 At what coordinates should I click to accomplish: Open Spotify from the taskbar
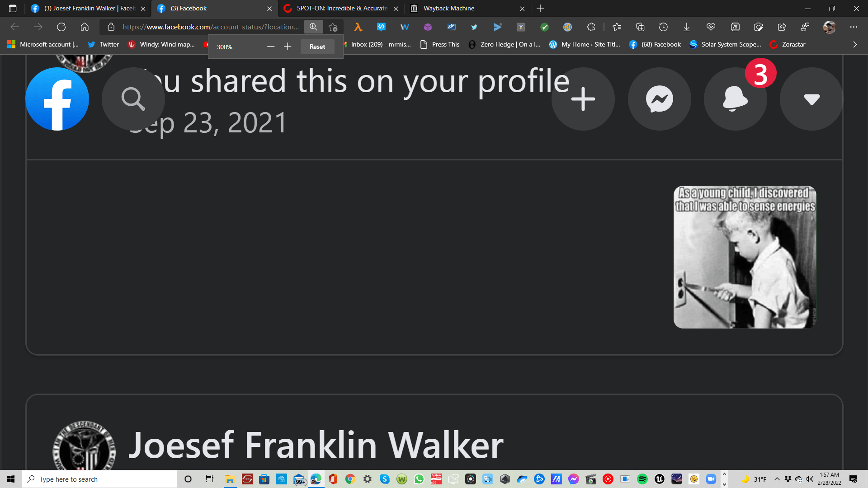pyautogui.click(x=642, y=479)
